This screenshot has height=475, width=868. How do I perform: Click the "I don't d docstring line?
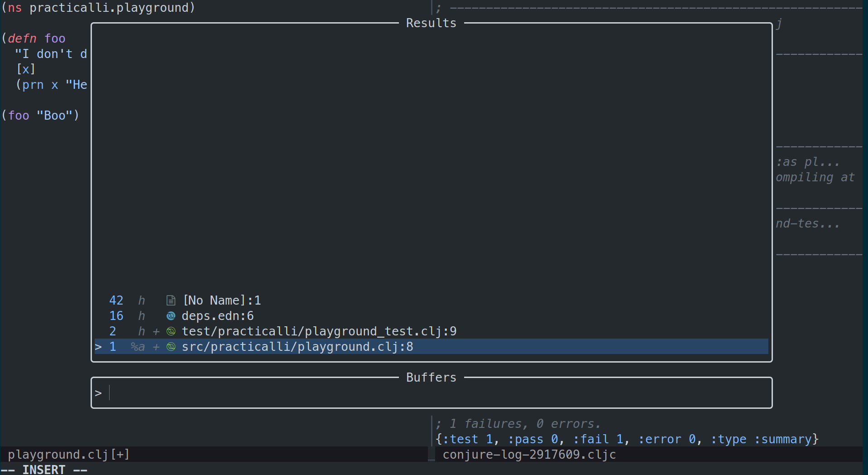(51, 54)
